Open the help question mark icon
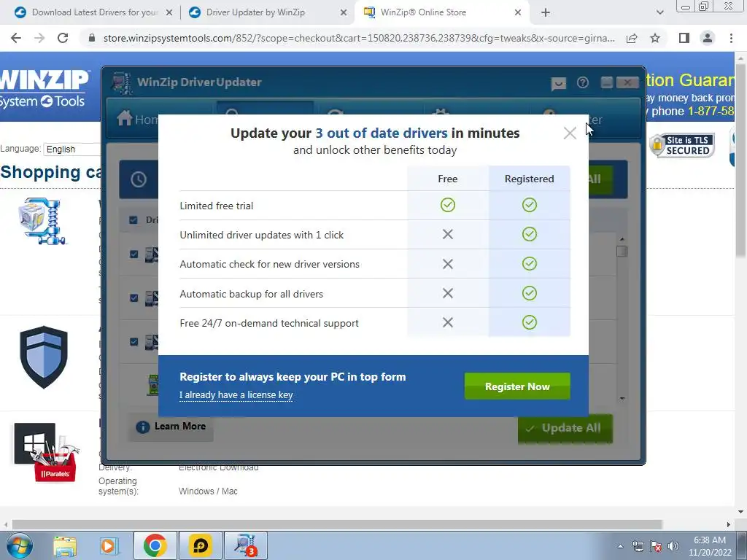This screenshot has height=560, width=747. [x=583, y=83]
